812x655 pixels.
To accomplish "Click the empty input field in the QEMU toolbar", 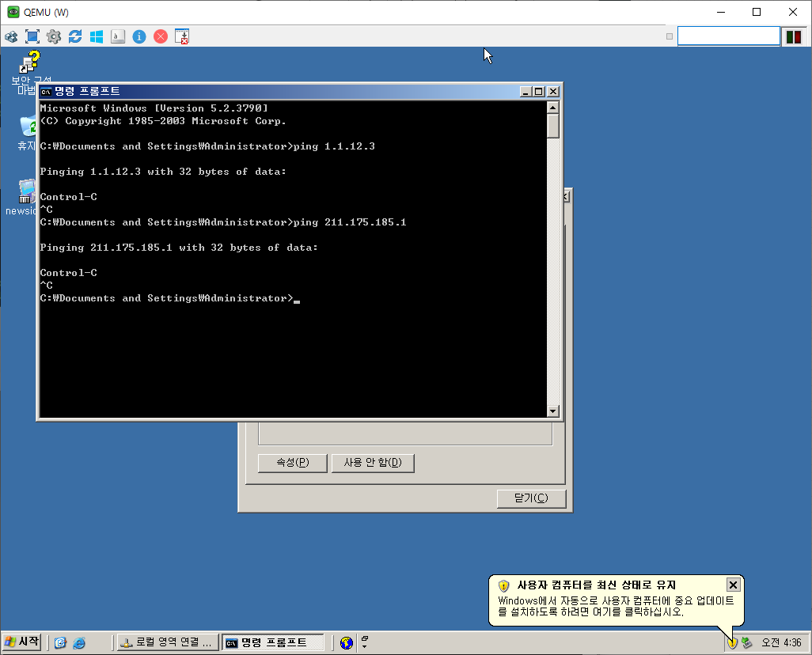I will (728, 36).
